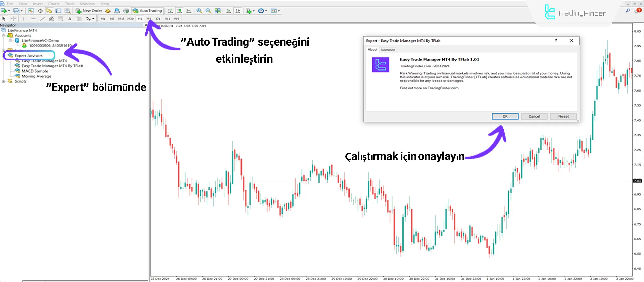Select the Fibonacci Retracement tool
Screen dimensions: 644x282
(x=61, y=19)
